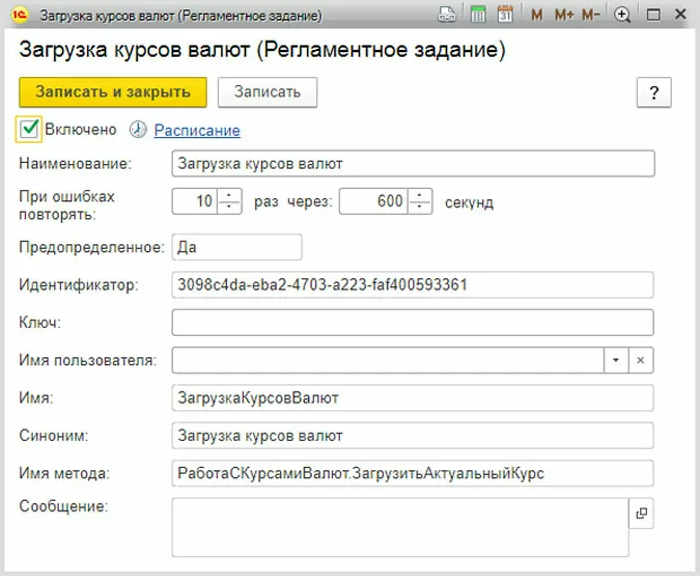Open the calculator icon in title bar
Image resolution: width=700 pixels, height=577 pixels.
click(x=478, y=15)
